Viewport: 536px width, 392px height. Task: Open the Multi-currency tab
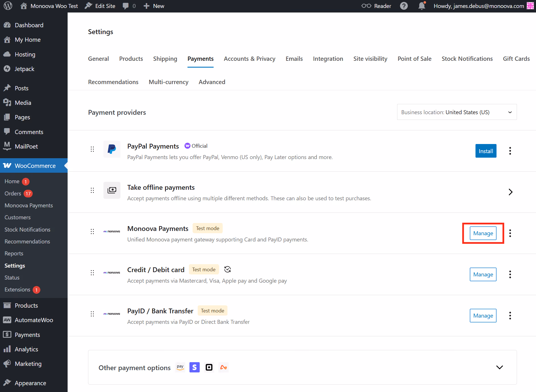click(x=168, y=82)
